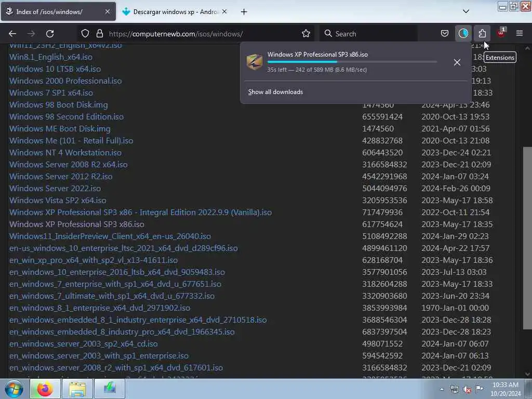This screenshot has width=532, height=399.
Task: Download Windows 98 Boot Disk.img
Action: click(58, 104)
